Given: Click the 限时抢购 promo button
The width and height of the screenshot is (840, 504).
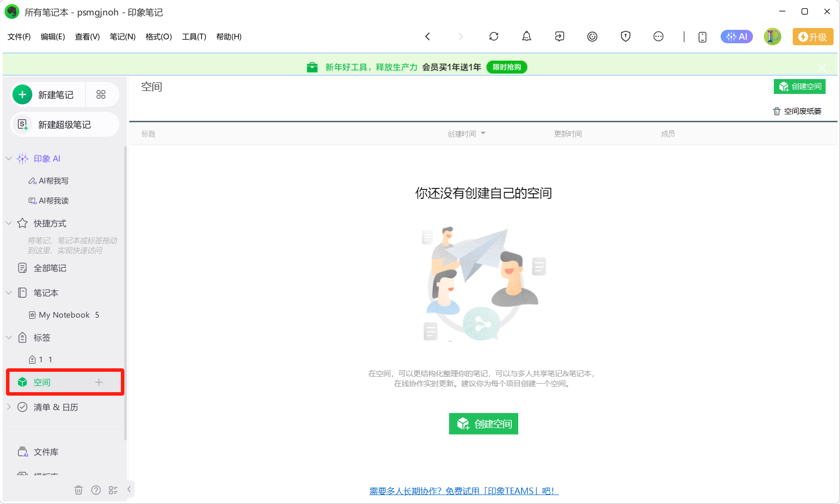Looking at the screenshot, I should click(507, 67).
